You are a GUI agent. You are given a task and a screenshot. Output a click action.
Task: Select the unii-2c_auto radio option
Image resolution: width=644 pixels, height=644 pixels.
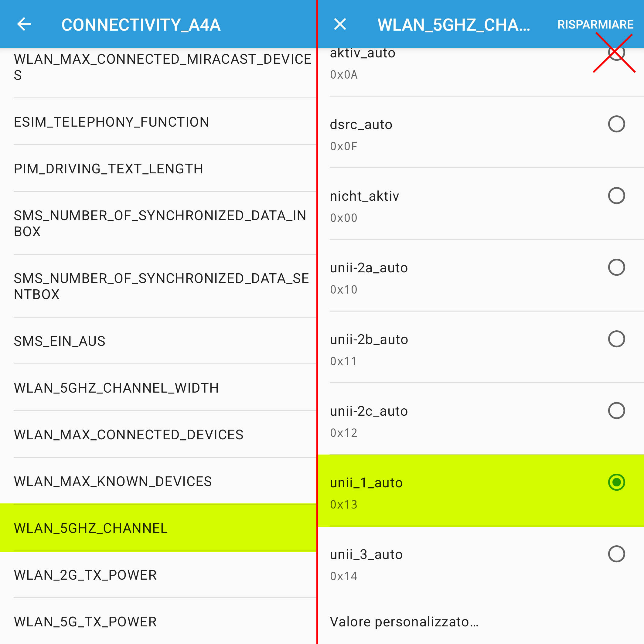[616, 411]
